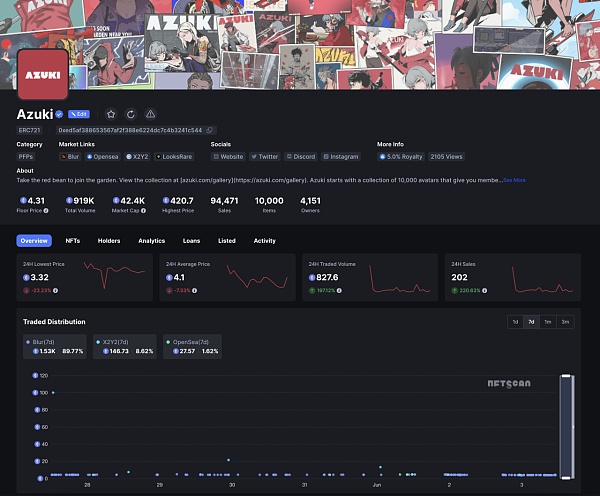Toggle the Blur(7d) series in chart legend
This screenshot has height=496, width=600.
pyautogui.click(x=55, y=346)
